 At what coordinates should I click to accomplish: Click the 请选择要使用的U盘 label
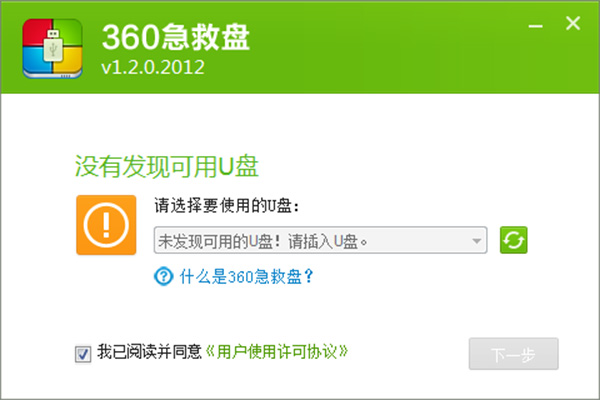[x=227, y=206]
